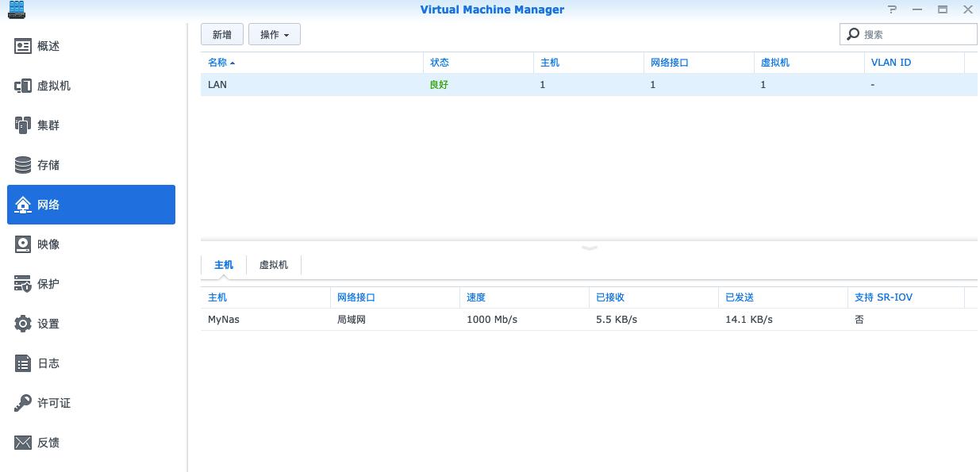Open the 设置 (Settings) section
This screenshot has height=472, width=980.
tap(47, 324)
